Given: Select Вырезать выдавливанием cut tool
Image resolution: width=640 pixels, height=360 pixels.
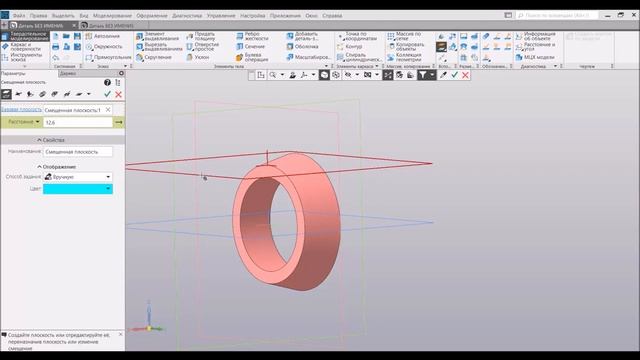Looking at the screenshot, I should [x=159, y=47].
